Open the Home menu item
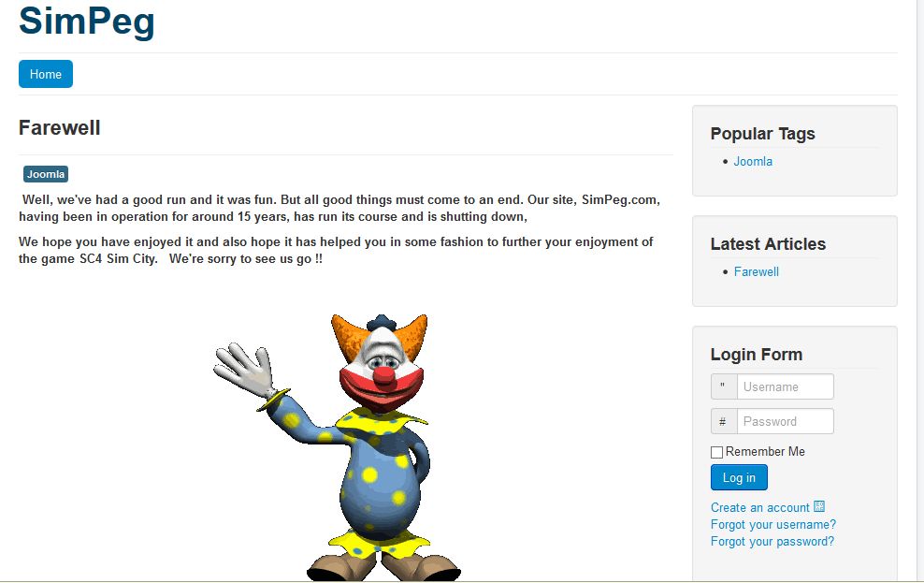The height and width of the screenshot is (583, 924). (46, 74)
